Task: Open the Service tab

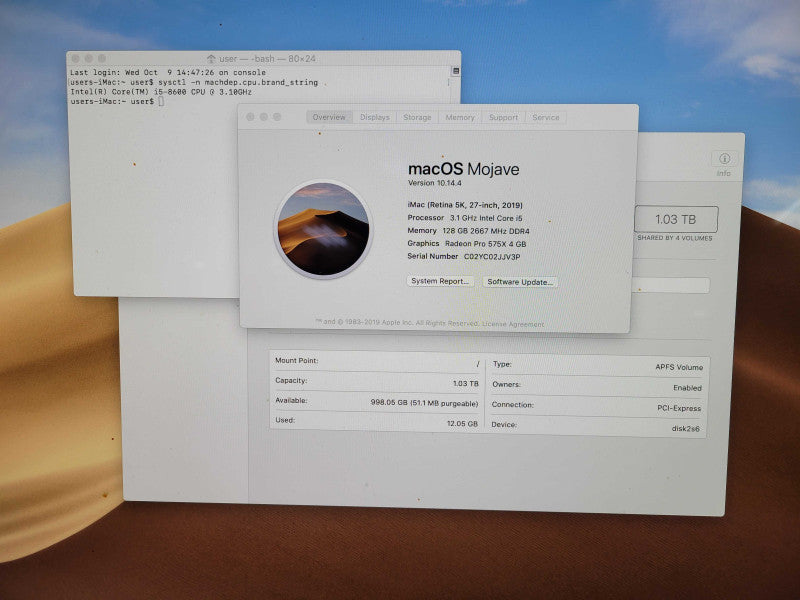Action: [x=546, y=117]
